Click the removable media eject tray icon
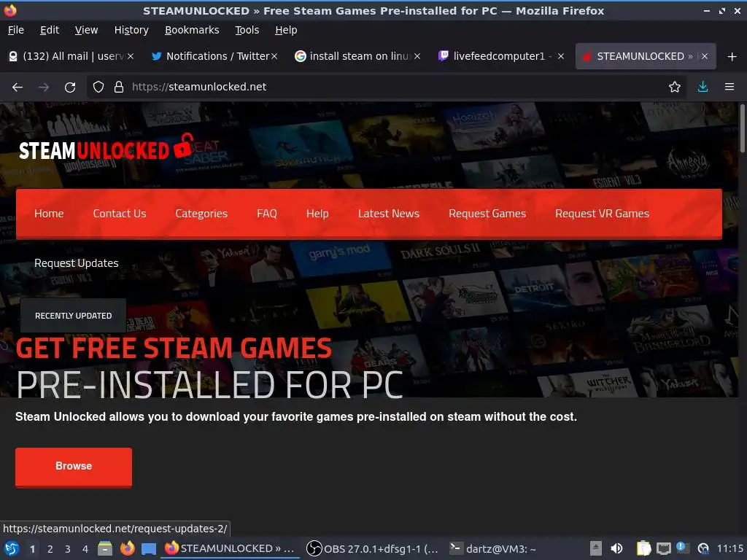Viewport: 747px width, 560px height. point(595,548)
